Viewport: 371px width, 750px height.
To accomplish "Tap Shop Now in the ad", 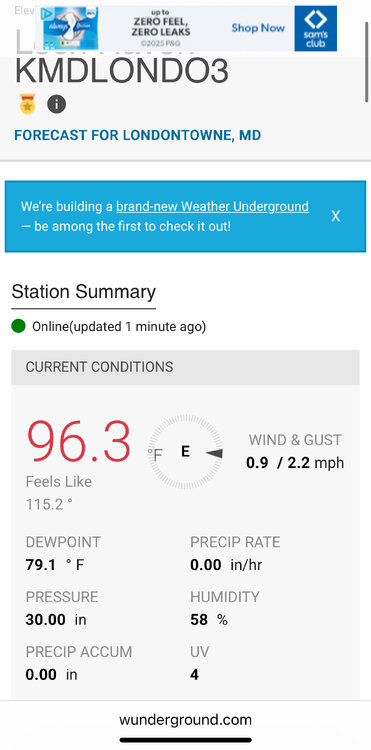I will coord(258,28).
